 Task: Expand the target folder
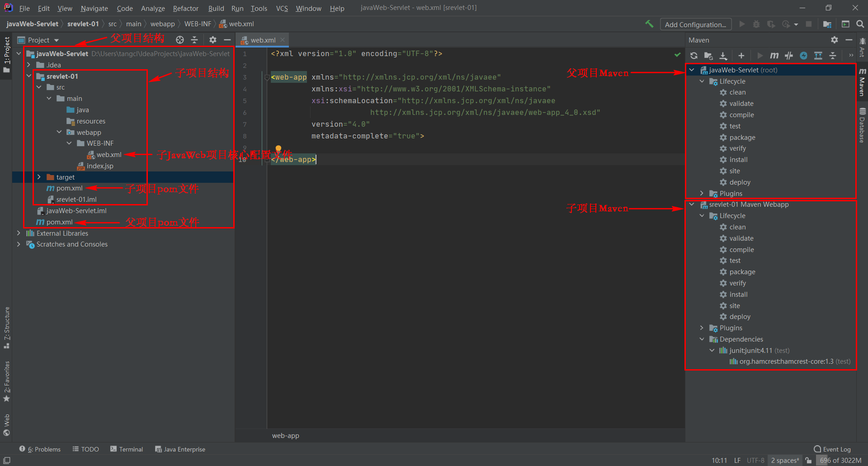39,177
